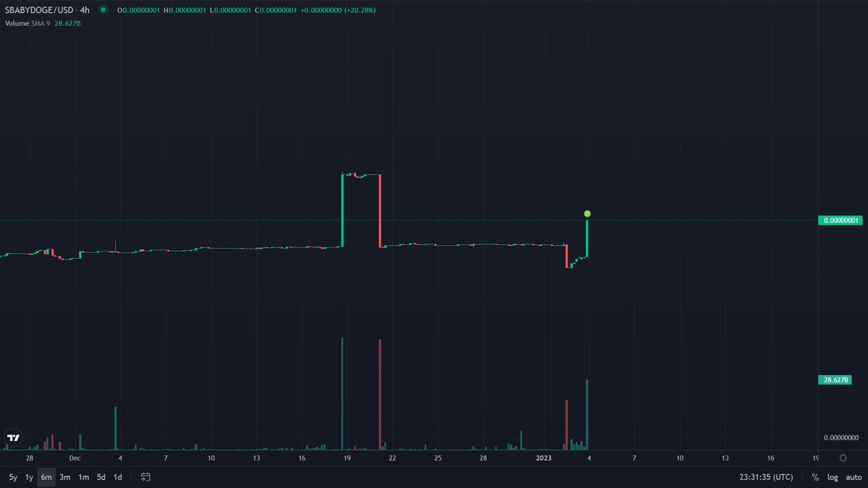Open the 23:31:35 (UTC) timezone menu
Screen dimensions: 868x488
tap(766, 477)
